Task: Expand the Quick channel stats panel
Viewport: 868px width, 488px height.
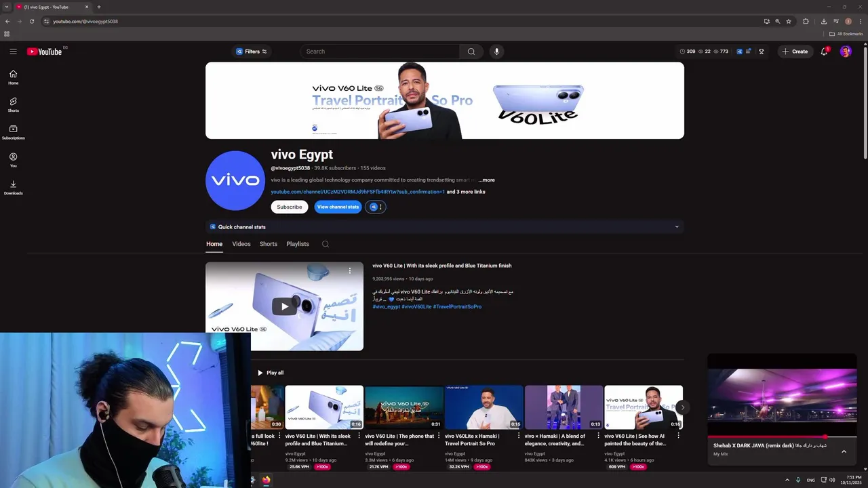Action: click(445, 227)
